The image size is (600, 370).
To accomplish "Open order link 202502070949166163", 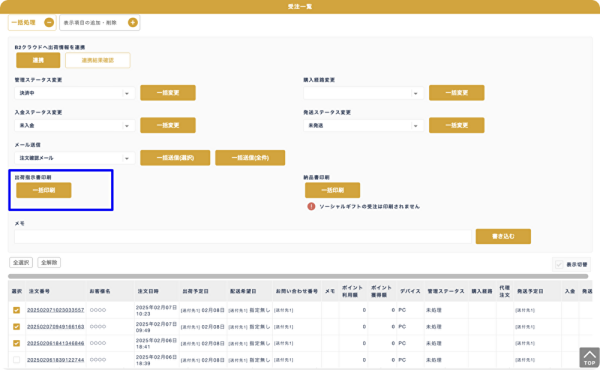I will coord(55,326).
